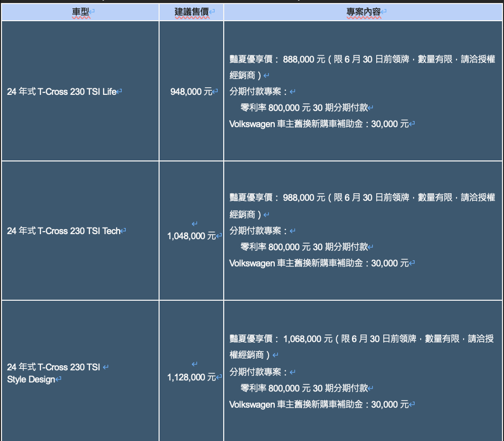This screenshot has width=504, height=441.
Task: Click the 零利率 line in Style Design row
Action: (304, 388)
